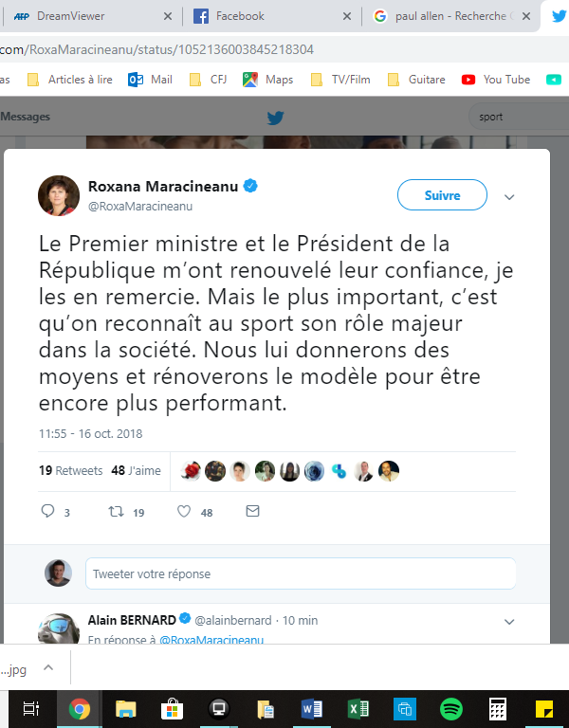The height and width of the screenshot is (728, 569).
Task: Open the @RoxaMaracineanu mention link in reply
Action: [211, 641]
